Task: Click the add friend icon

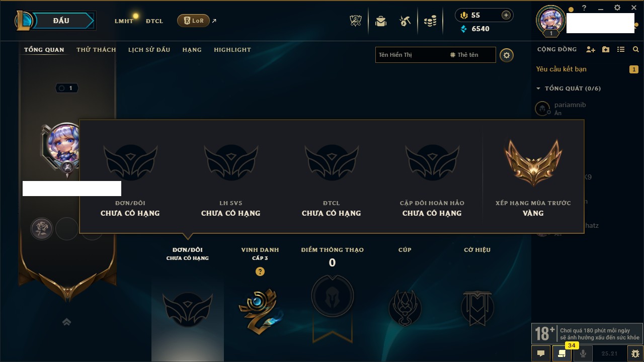Action: (591, 49)
